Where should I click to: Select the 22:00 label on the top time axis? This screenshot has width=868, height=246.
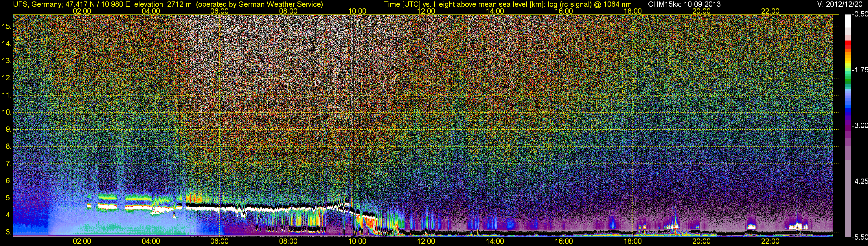tap(770, 11)
